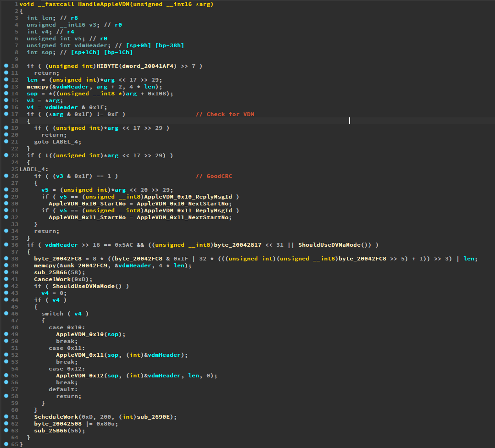Click 'case 0x11:' label

coord(67,348)
